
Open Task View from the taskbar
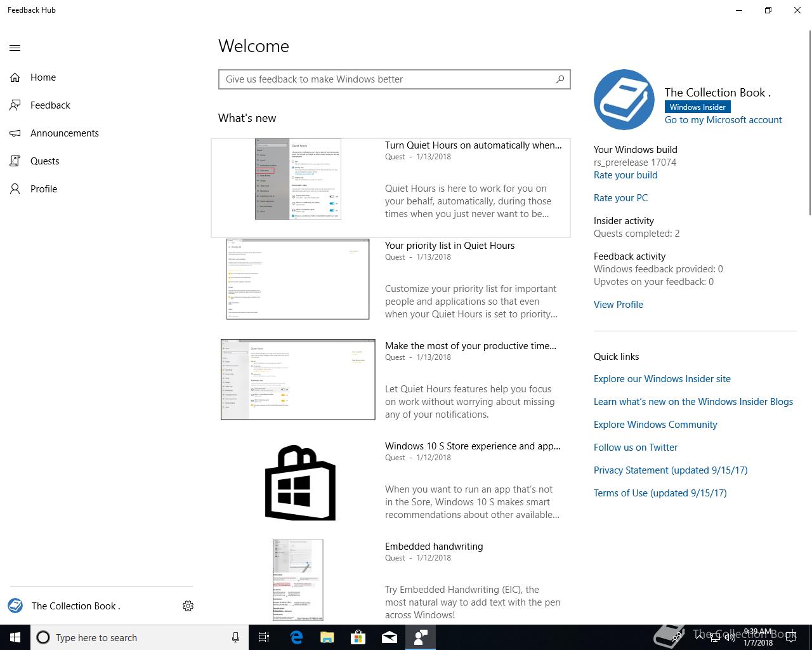point(264,637)
